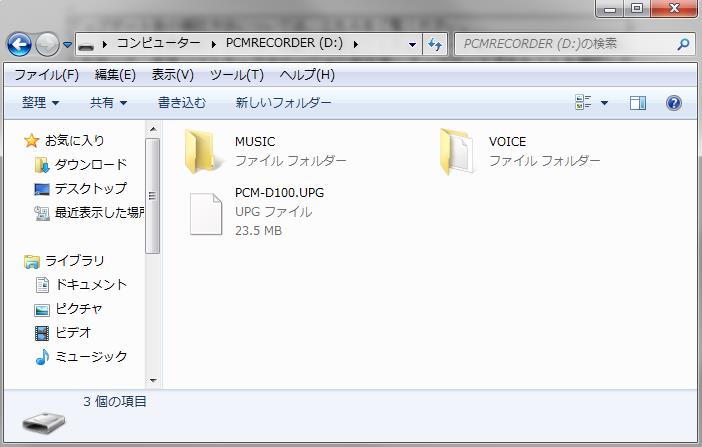Viewport: 702px width, 447px height.
Task: Select the MUSIC folder name
Action: click(255, 142)
